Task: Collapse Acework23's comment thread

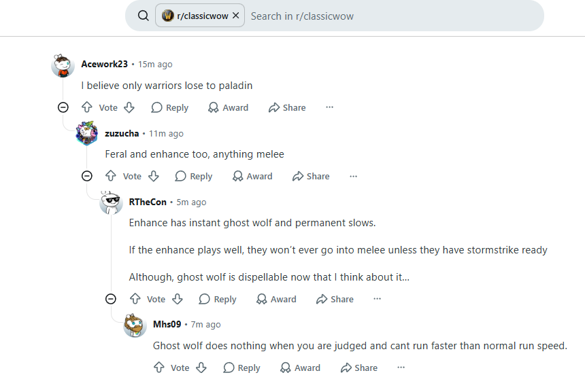Action: point(63,107)
